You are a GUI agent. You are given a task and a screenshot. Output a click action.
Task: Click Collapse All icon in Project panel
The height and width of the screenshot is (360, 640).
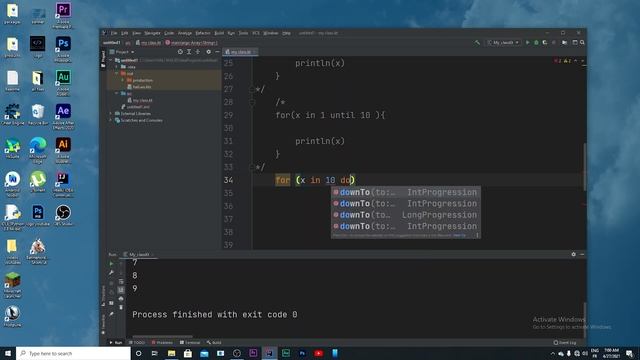pyautogui.click(x=198, y=52)
